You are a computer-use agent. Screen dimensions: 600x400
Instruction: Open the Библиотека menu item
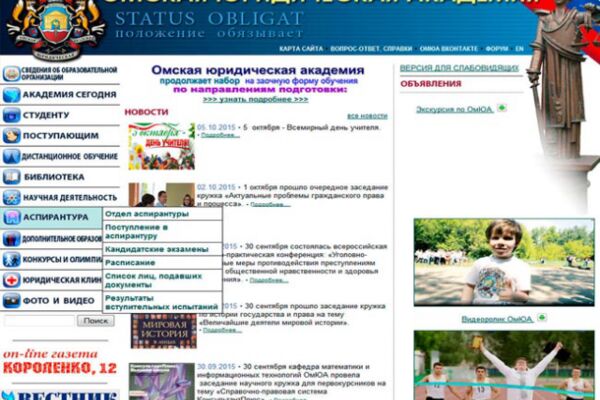[x=54, y=177]
